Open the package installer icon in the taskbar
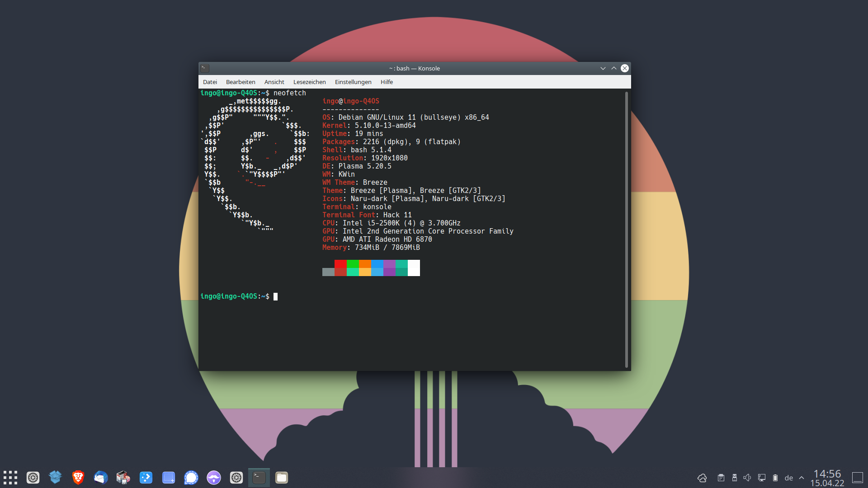Viewport: 868px width, 488px height. click(123, 477)
